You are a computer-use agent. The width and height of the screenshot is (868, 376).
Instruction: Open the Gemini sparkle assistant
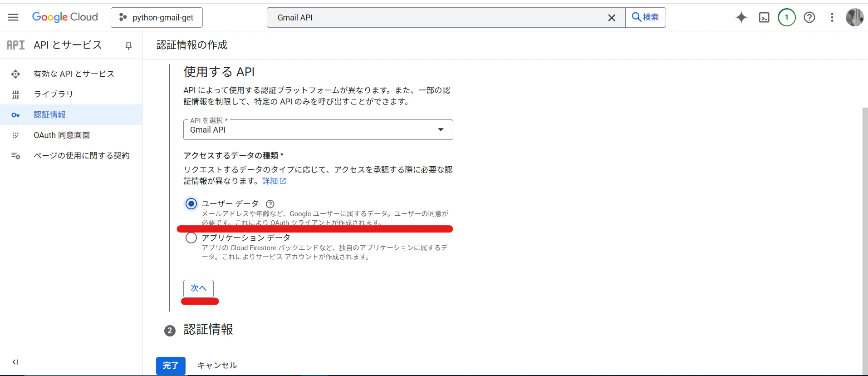[741, 17]
